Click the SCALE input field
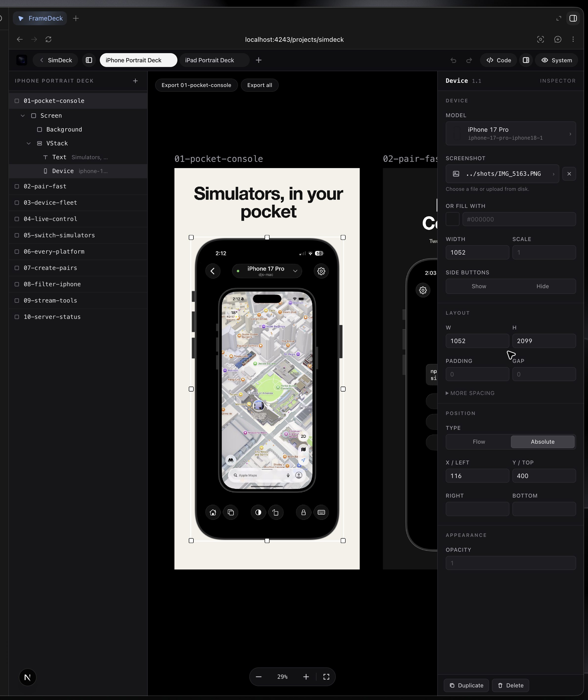This screenshot has height=700, width=588. coord(544,252)
